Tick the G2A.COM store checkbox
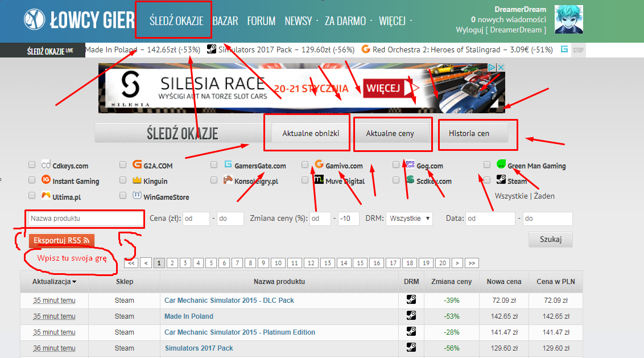This screenshot has width=644, height=358. point(123,165)
